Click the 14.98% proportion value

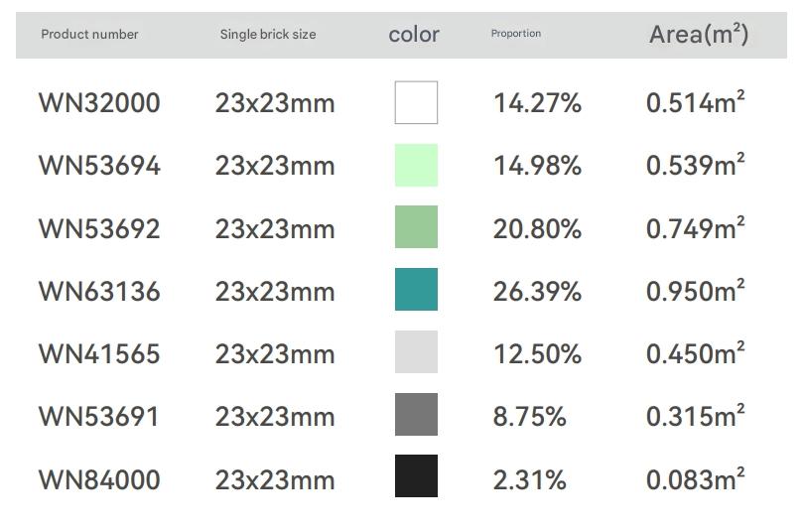click(x=537, y=166)
